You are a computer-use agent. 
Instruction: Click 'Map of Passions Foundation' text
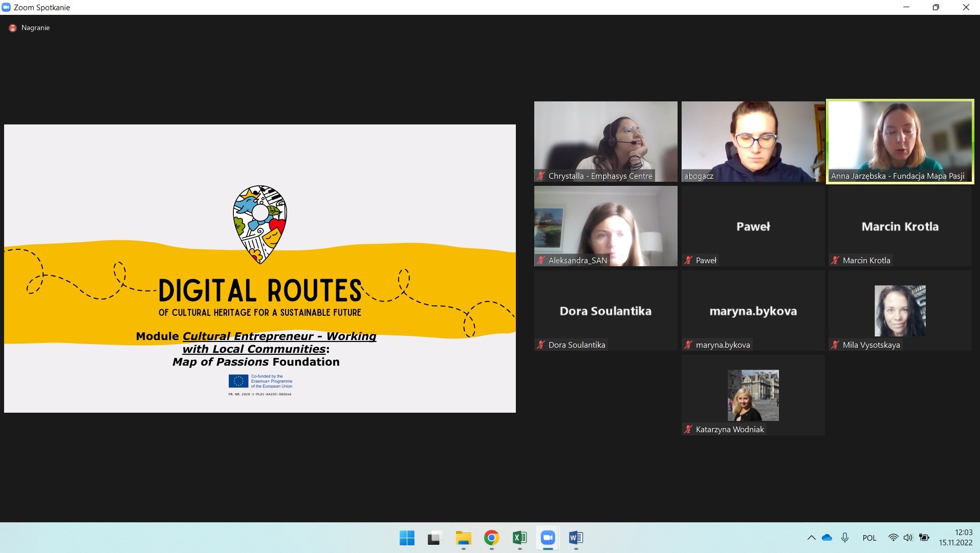tap(256, 361)
